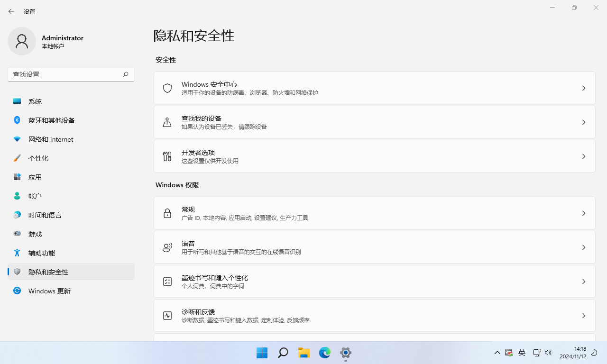The image size is (607, 364).
Task: Click the Bluetooth icon in sidebar
Action: coord(17,120)
